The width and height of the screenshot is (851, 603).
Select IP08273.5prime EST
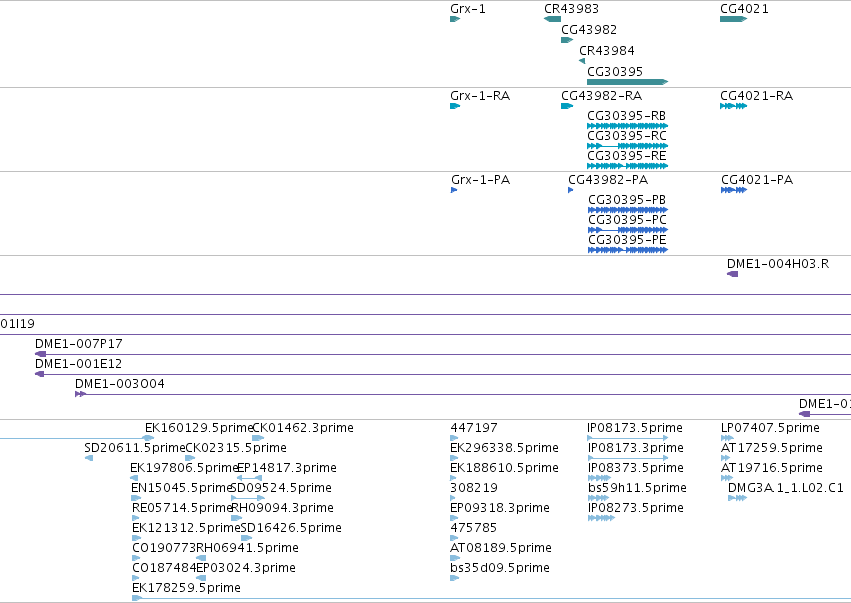[601, 518]
